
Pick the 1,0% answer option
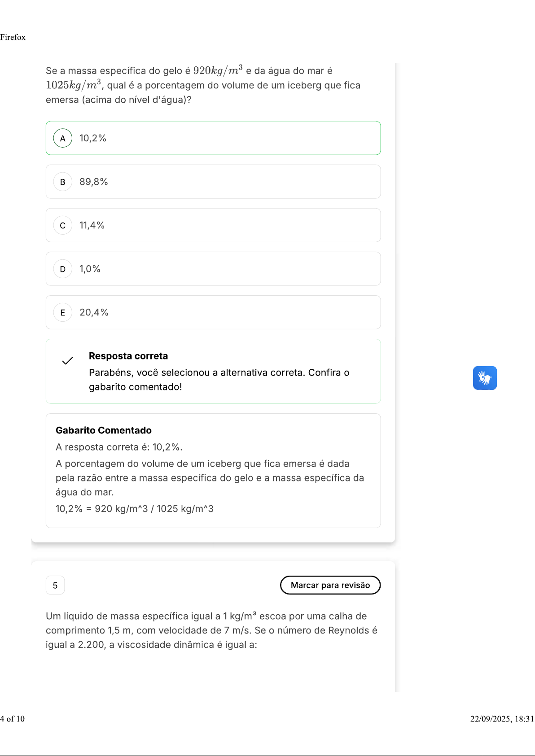coord(213,269)
